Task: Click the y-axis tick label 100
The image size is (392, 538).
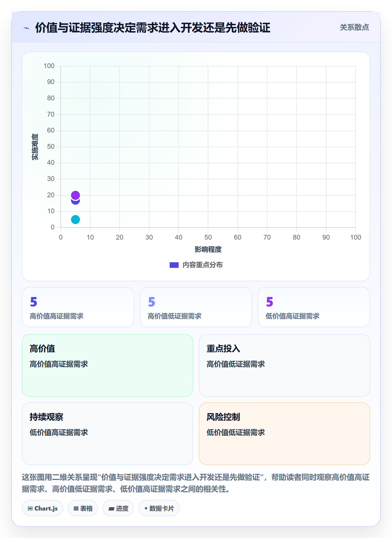Action: (49, 66)
